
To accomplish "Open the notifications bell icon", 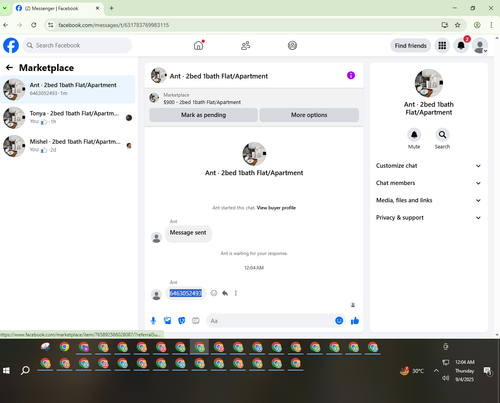I will (x=461, y=45).
